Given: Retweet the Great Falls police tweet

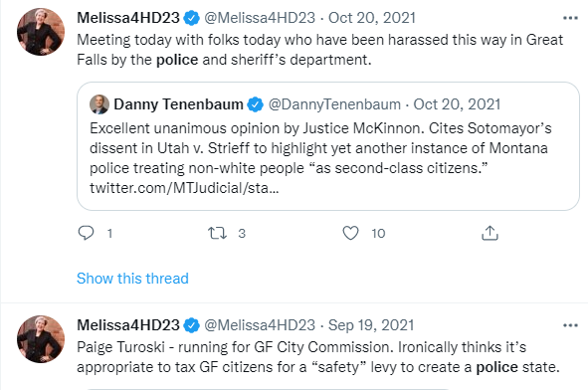Looking at the screenshot, I should pyautogui.click(x=218, y=233).
